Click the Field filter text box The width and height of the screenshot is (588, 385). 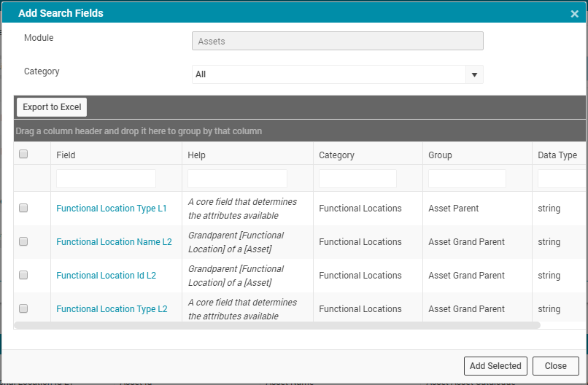click(x=106, y=179)
